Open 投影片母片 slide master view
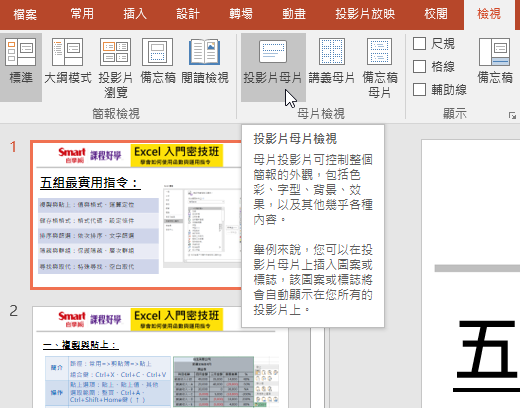The height and width of the screenshot is (408, 520). click(x=273, y=67)
